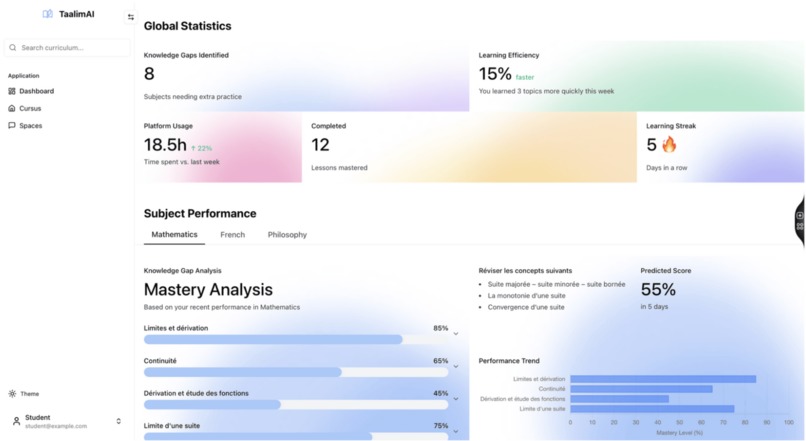Select the Mathematics tab

(174, 234)
